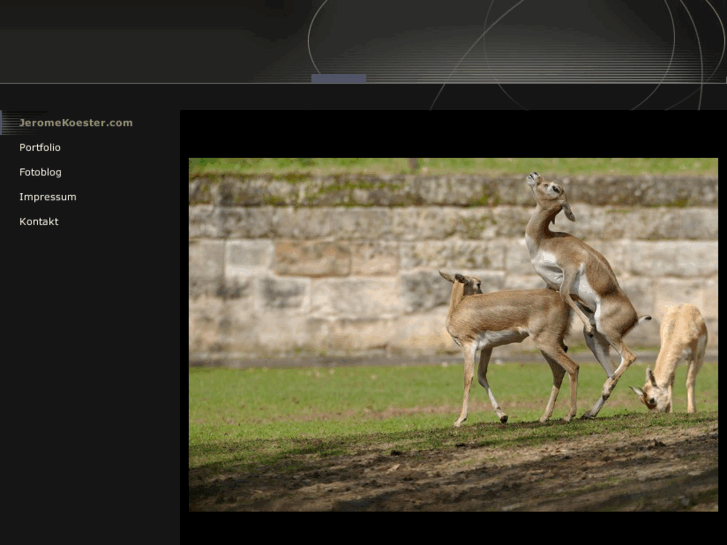Click empty sidebar area below Kontakt
Image resolution: width=727 pixels, height=545 pixels.
tap(90, 380)
